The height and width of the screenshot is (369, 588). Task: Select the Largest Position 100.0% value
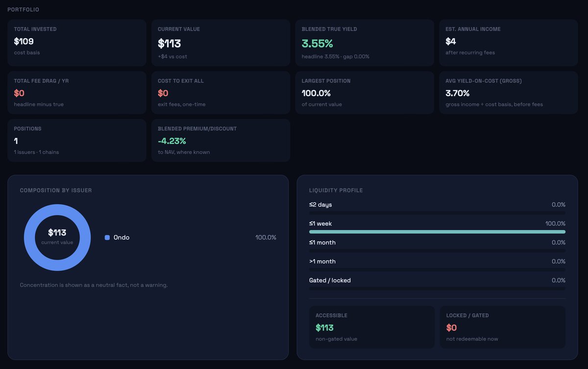316,93
